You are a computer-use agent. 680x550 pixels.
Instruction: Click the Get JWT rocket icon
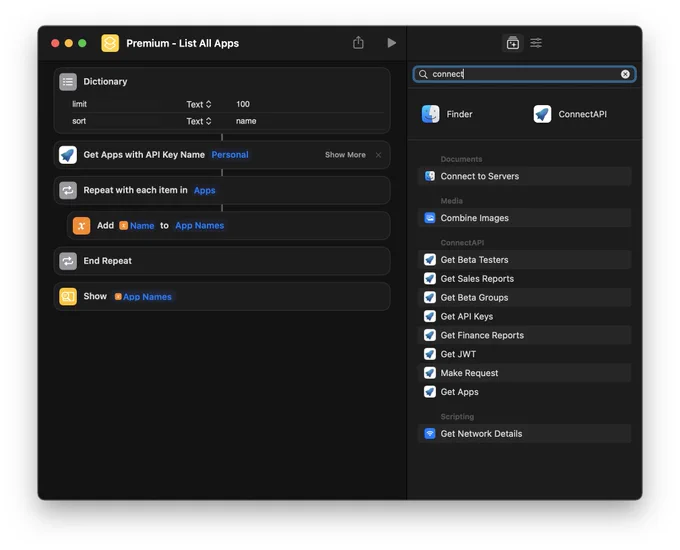coord(429,354)
